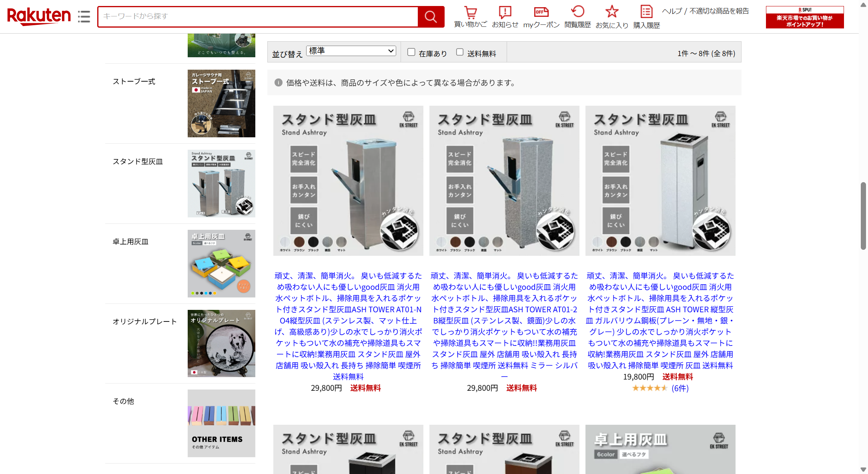This screenshot has height=474, width=868.
Task: Enable the 送料無料 filter checkbox
Action: click(x=460, y=52)
